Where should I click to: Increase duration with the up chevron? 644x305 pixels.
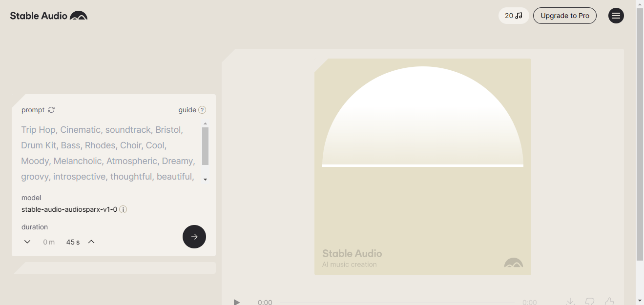coord(91,241)
